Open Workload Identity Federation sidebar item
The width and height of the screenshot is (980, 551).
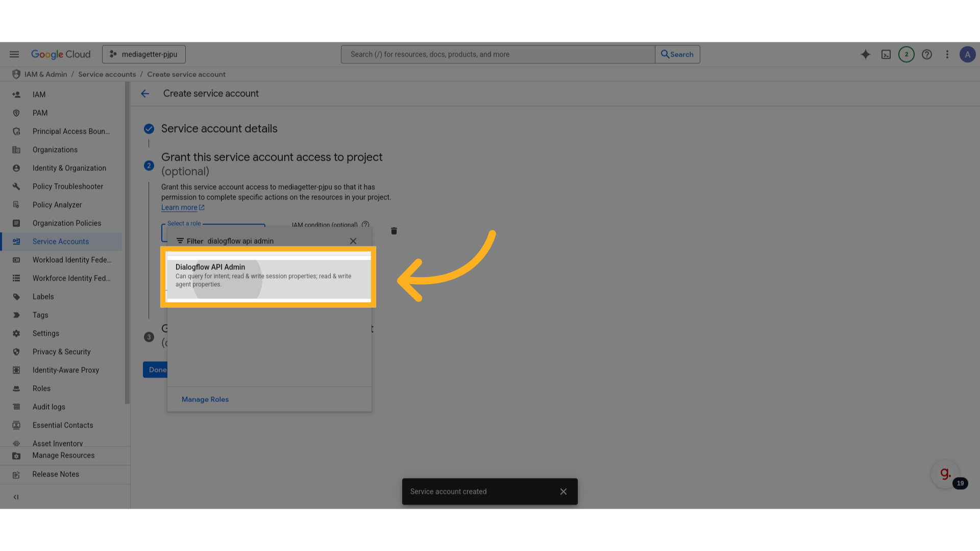(x=61, y=260)
